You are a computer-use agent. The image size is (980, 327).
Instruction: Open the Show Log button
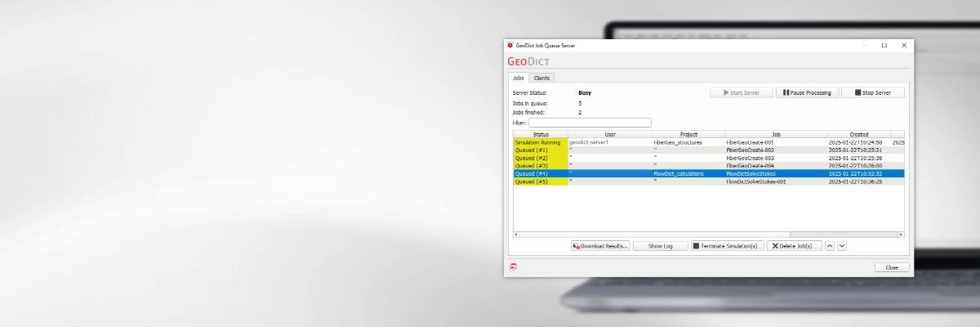pyautogui.click(x=660, y=245)
